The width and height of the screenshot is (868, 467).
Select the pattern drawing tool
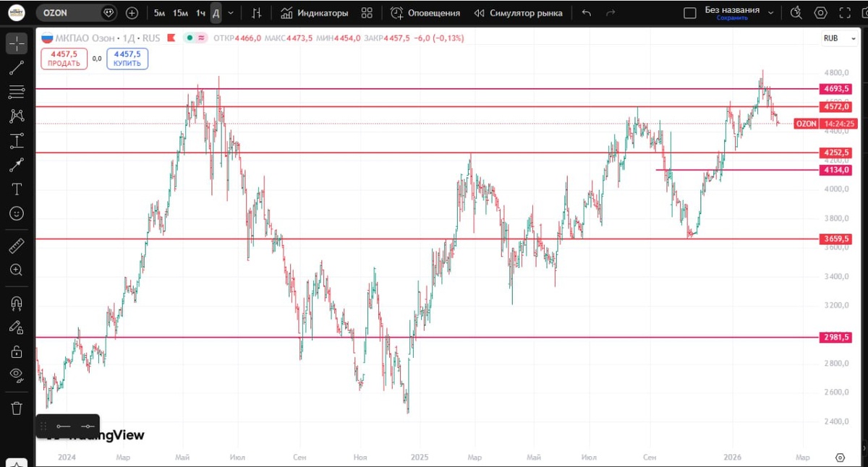click(17, 116)
